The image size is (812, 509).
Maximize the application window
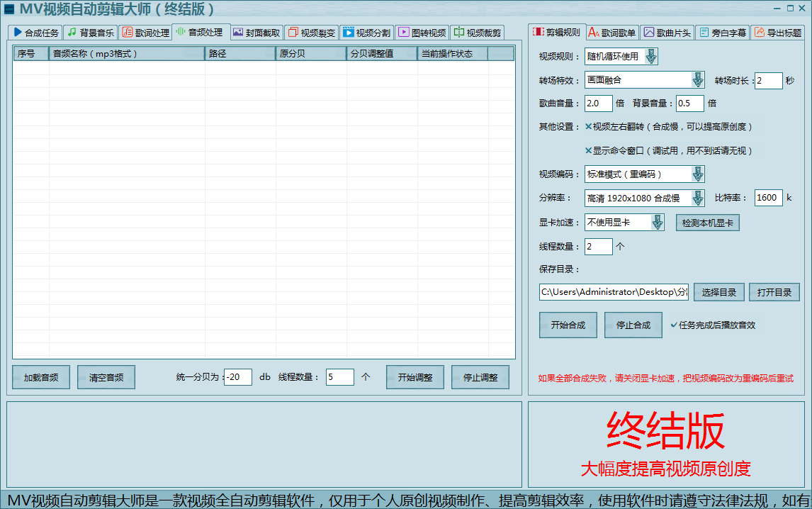pyautogui.click(x=790, y=9)
